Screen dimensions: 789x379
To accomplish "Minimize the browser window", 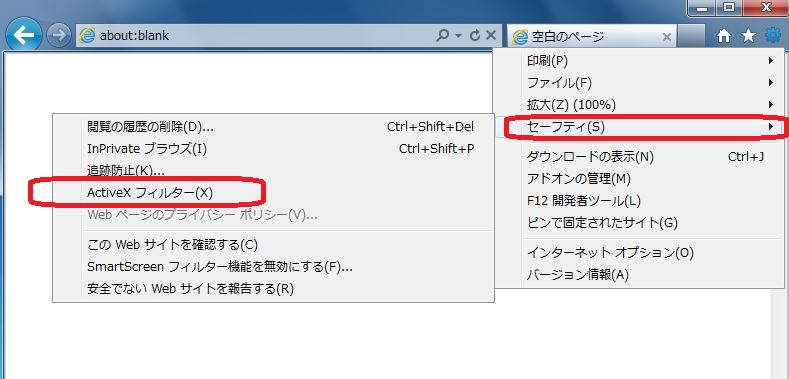I will click(x=701, y=7).
